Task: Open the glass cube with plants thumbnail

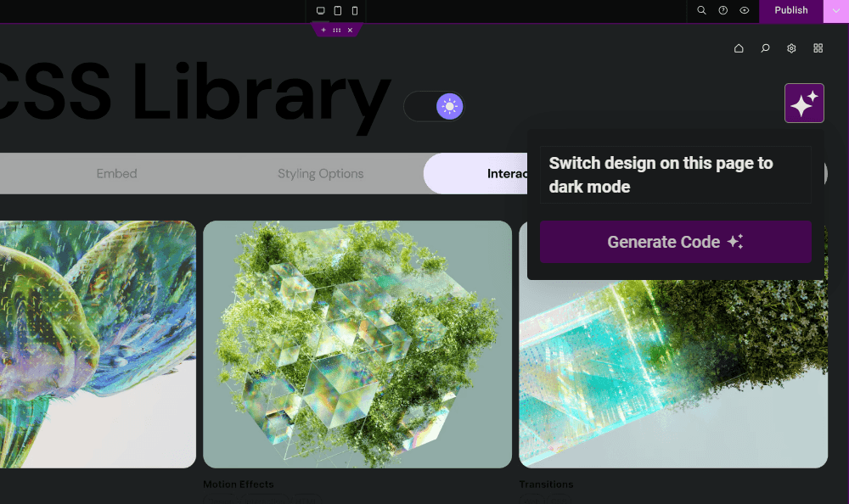Action: click(x=357, y=344)
